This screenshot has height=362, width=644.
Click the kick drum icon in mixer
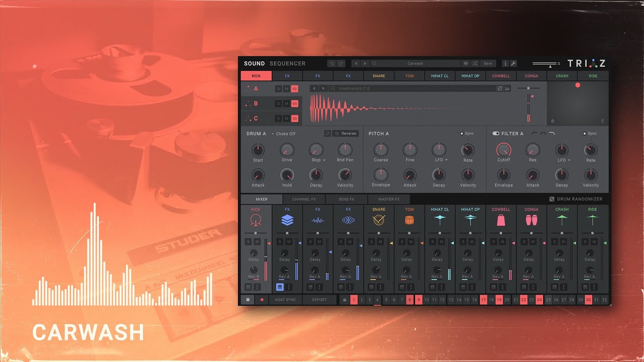click(256, 220)
